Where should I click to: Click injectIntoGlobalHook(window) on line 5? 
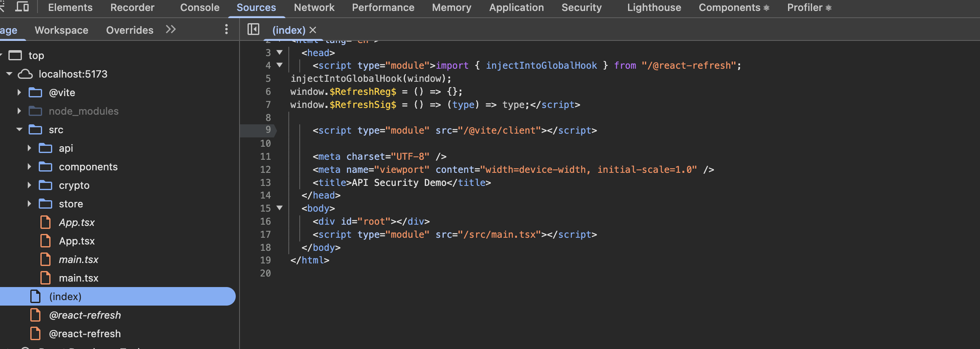(368, 78)
